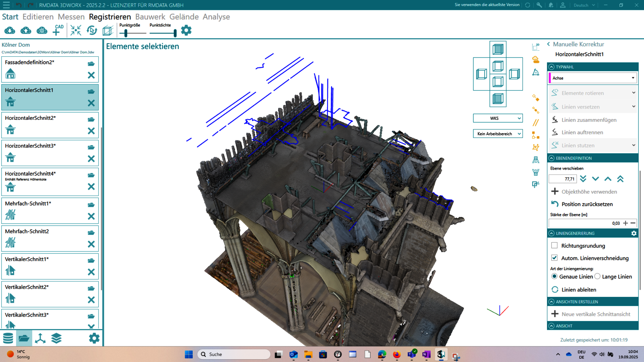This screenshot has width=644, height=362.
Task: Open Liniengenerierung settings gear
Action: point(634,233)
